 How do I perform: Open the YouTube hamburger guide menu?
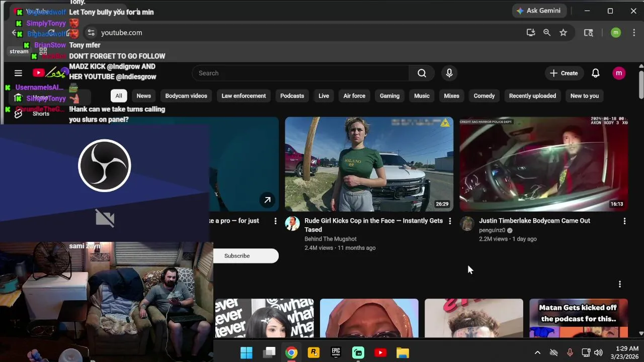(18, 73)
